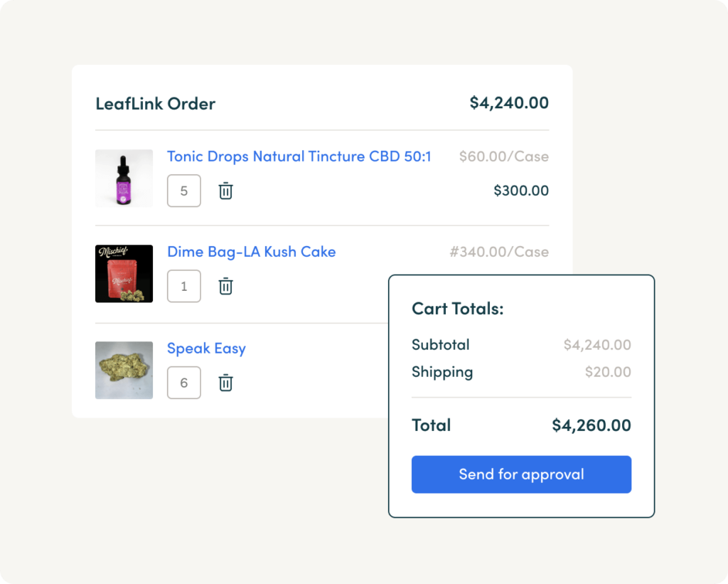
Task: Select the Dime Bag red pouch image
Action: point(124,274)
